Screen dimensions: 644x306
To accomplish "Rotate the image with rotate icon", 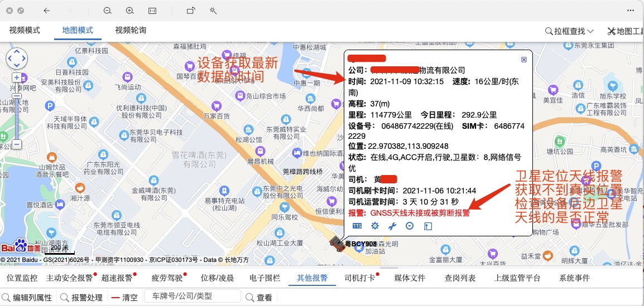I will point(190,11).
